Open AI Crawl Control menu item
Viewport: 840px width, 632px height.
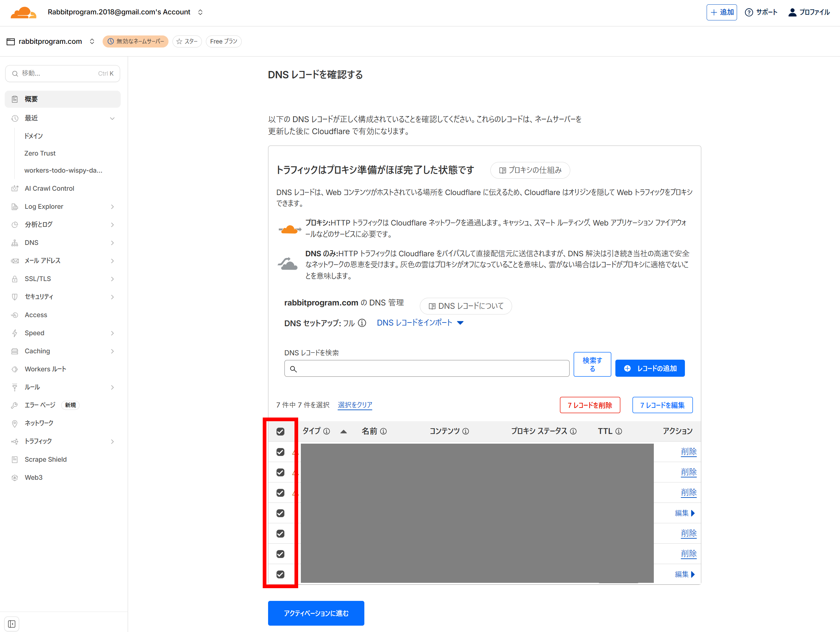click(x=49, y=188)
